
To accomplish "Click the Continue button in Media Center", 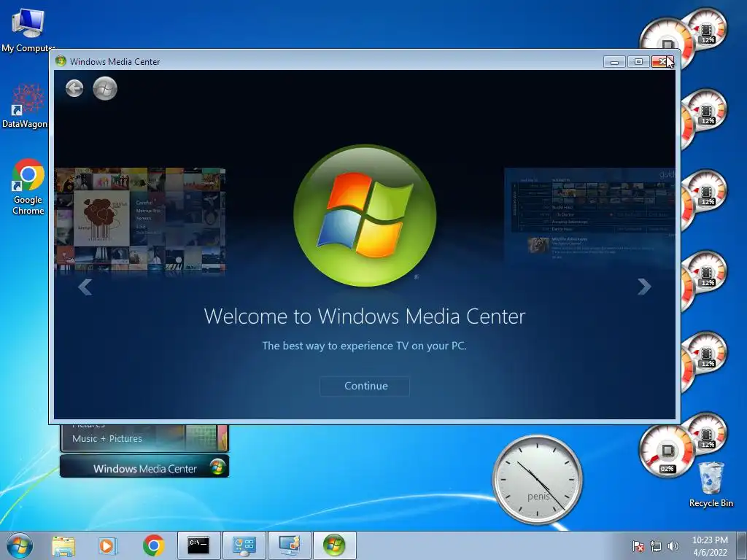I will click(x=365, y=386).
